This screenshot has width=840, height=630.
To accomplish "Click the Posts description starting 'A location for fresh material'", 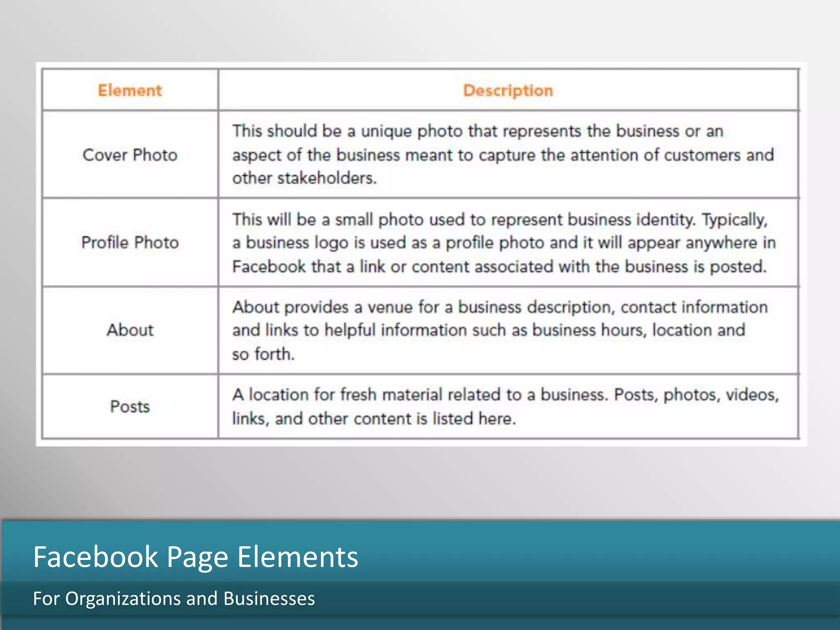I will click(505, 406).
